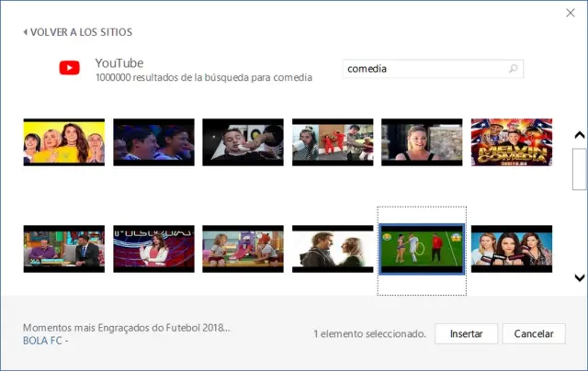Select the selected soccer field video thumbnail

pyautogui.click(x=422, y=250)
